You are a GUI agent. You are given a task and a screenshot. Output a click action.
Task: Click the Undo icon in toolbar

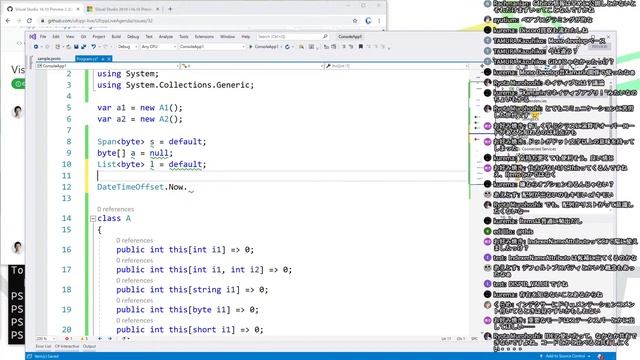click(93, 47)
